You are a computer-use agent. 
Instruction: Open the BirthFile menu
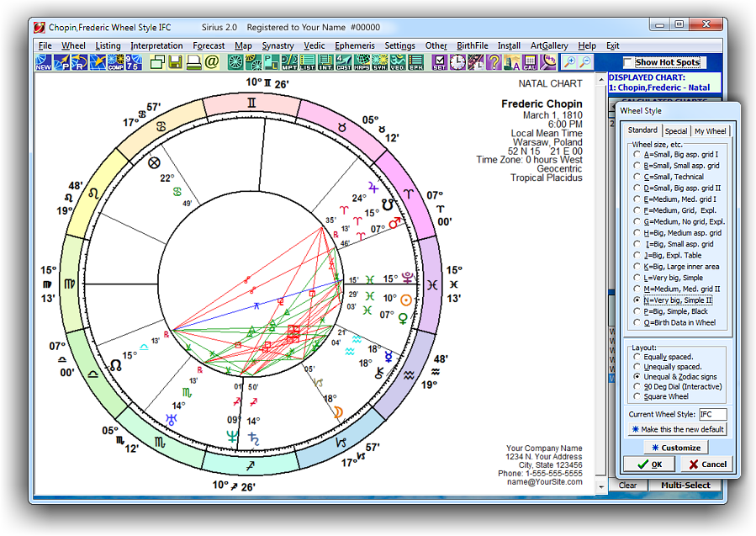473,45
